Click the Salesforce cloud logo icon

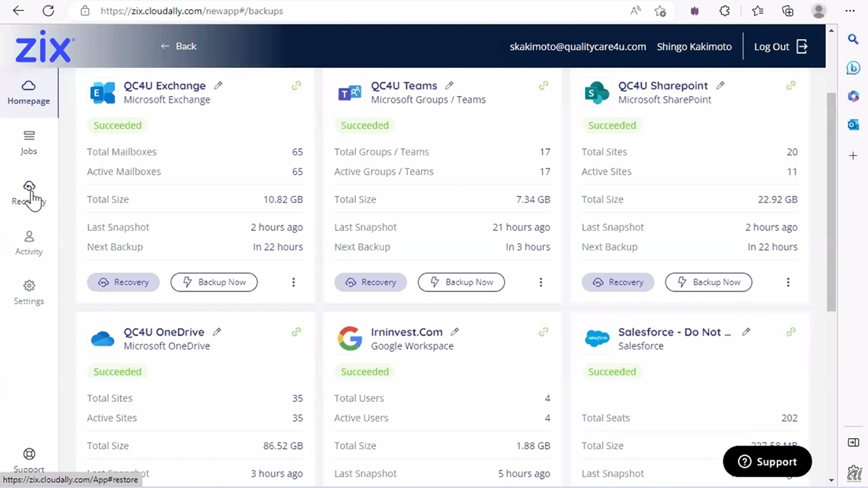597,338
